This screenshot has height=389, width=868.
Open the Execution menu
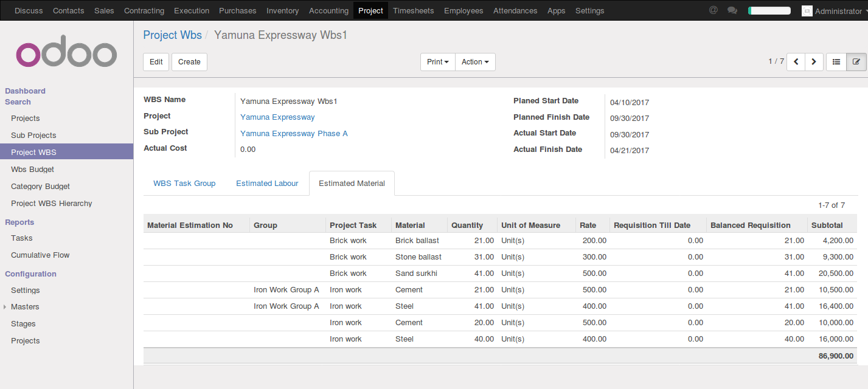tap(192, 10)
